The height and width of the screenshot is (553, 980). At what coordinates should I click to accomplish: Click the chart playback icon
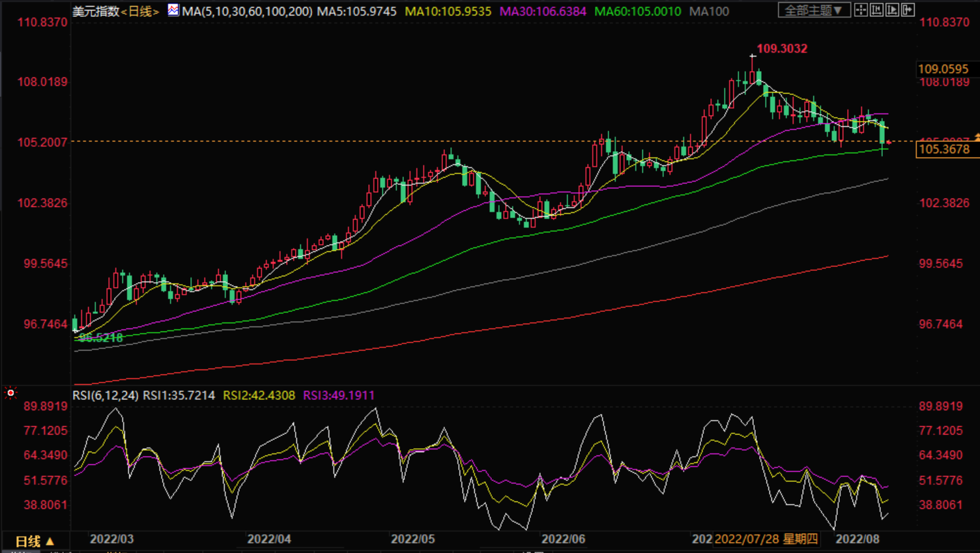click(892, 10)
